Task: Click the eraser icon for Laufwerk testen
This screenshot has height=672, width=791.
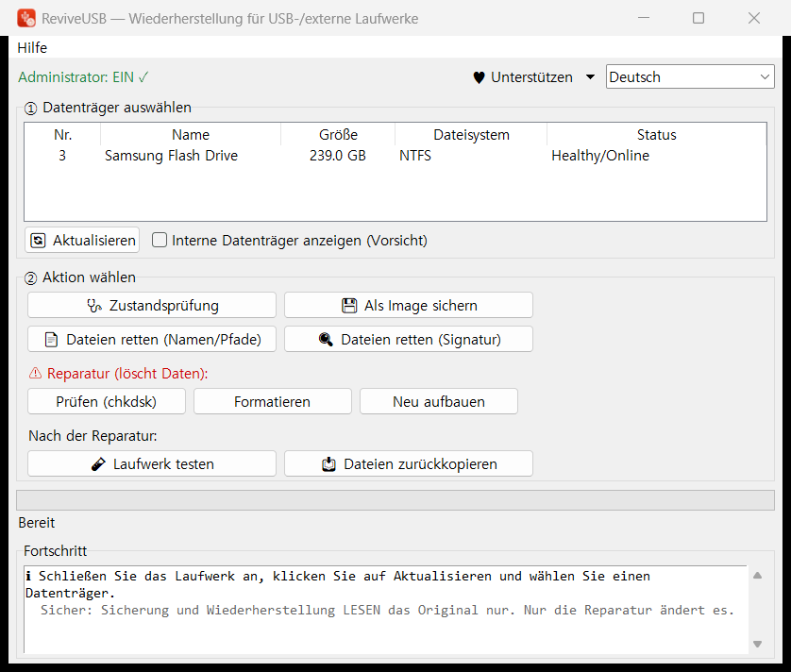Action: tap(98, 464)
